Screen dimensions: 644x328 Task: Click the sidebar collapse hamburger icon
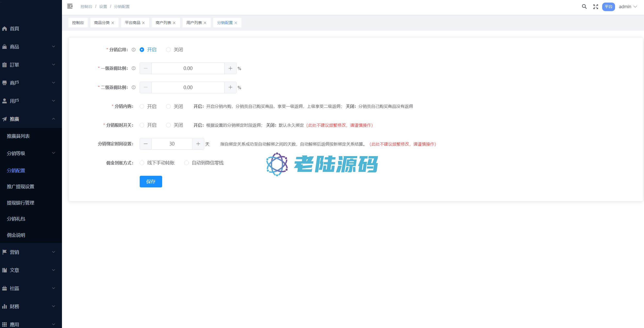[x=70, y=6]
